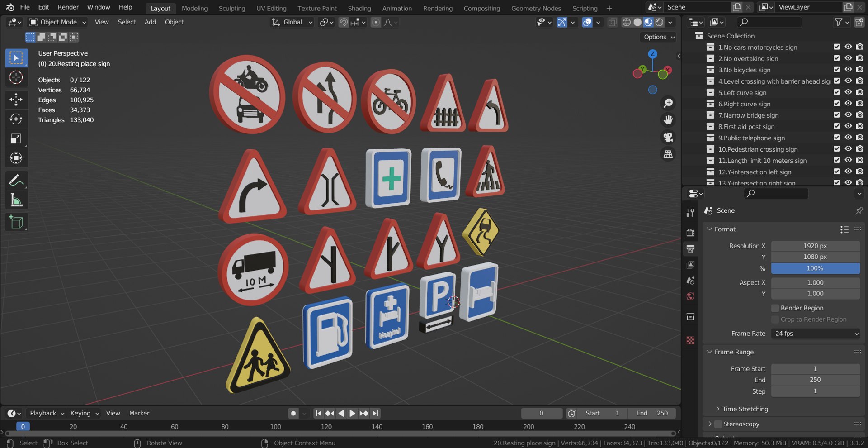Screen dimensions: 868x448
Task: Open the Frame Rate 24 fps dropdown
Action: [x=816, y=334]
